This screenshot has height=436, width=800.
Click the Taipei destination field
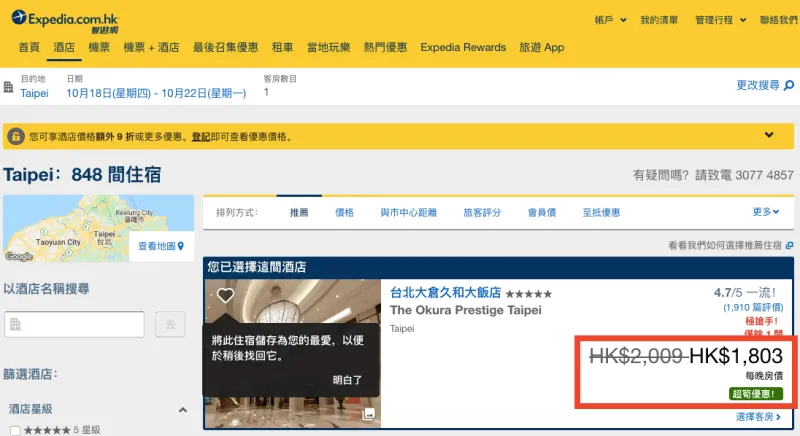[x=34, y=93]
